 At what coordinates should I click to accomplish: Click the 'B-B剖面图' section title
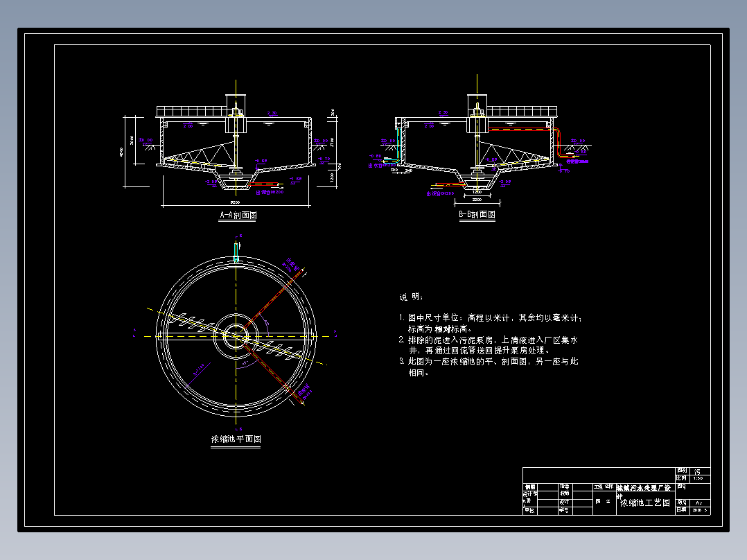coord(477,215)
